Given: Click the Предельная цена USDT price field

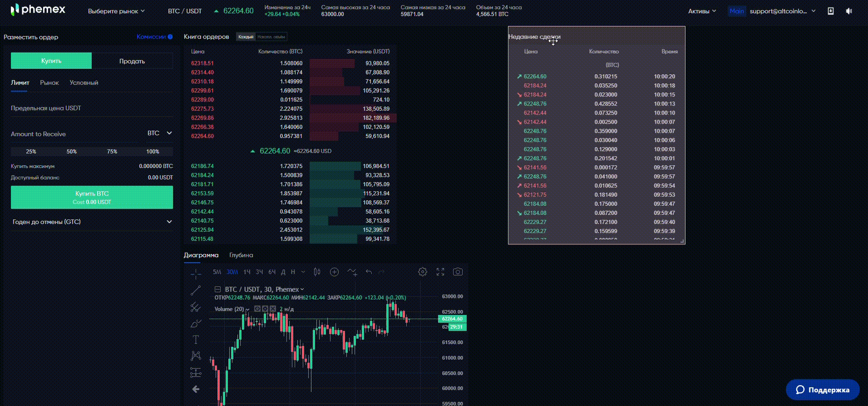Looking at the screenshot, I should click(92, 108).
